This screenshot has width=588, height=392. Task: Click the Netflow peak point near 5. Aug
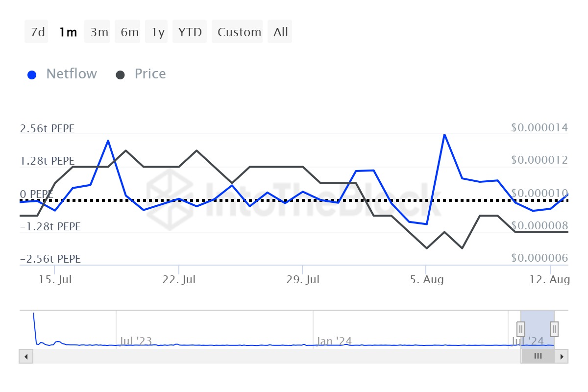444,135
